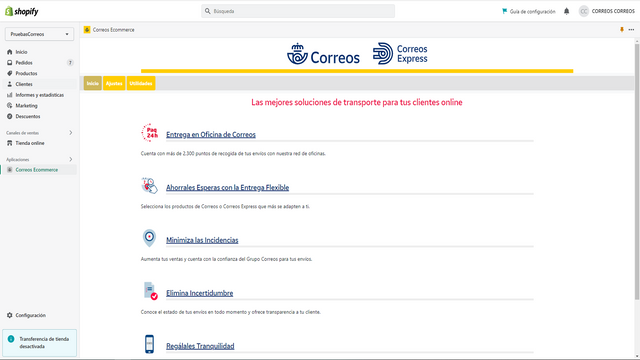The width and height of the screenshot is (640, 360).
Task: Click the Marketing target icon
Action: coord(10,106)
